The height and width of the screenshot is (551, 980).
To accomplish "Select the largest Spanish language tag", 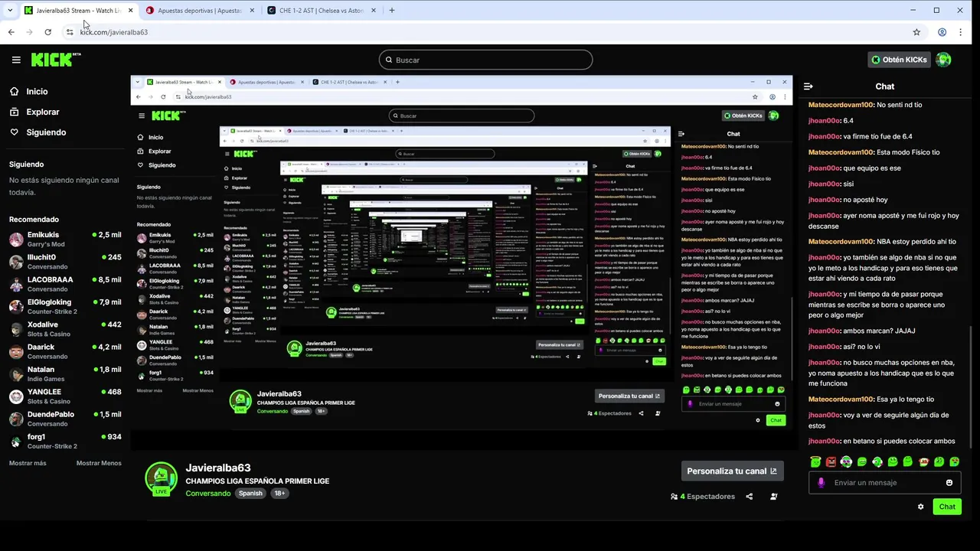I will 250,494.
